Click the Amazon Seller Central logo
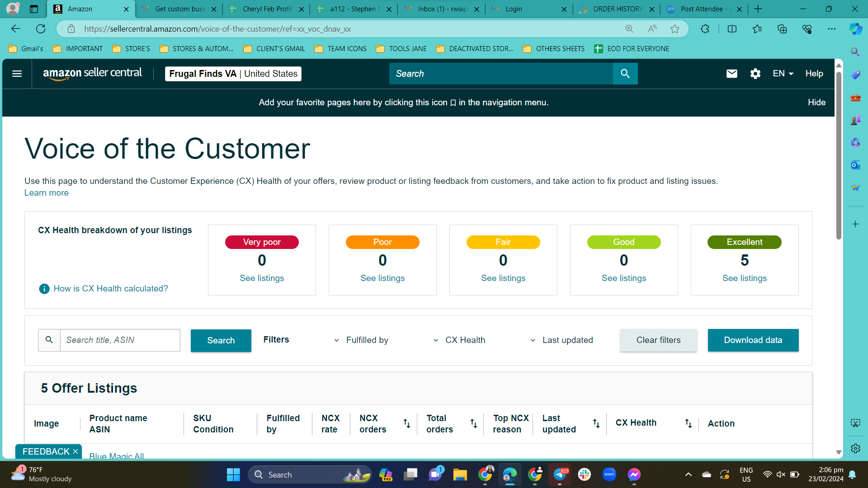 [92, 74]
